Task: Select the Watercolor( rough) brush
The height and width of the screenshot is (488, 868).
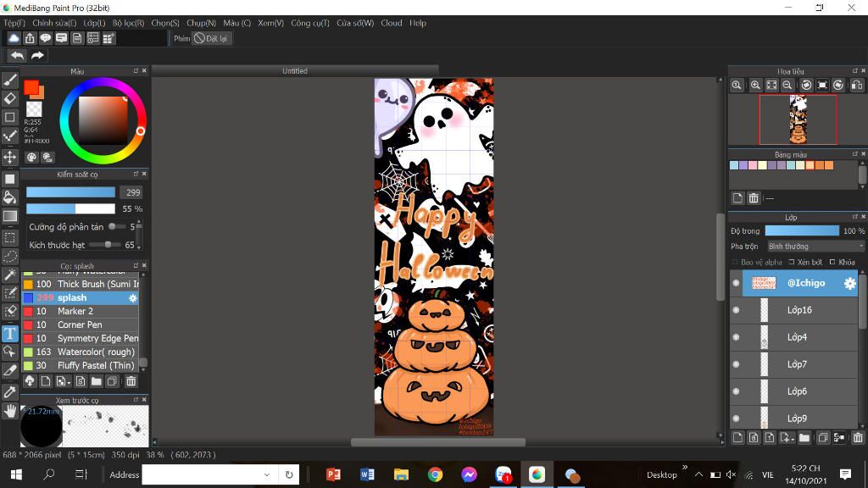Action: (81, 352)
